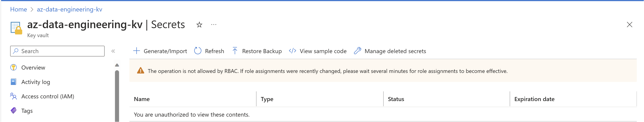Screen dimensions: 644x122
Task: Close the Secrets blade
Action: [629, 25]
